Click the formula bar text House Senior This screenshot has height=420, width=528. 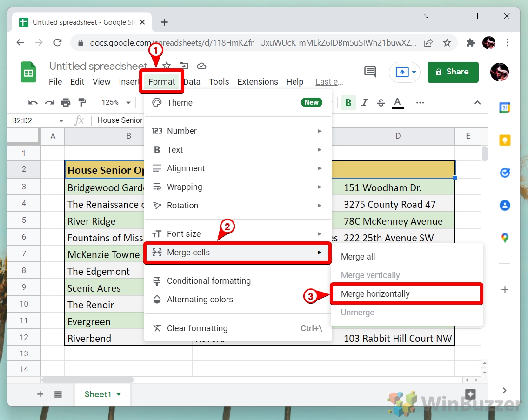(120, 120)
